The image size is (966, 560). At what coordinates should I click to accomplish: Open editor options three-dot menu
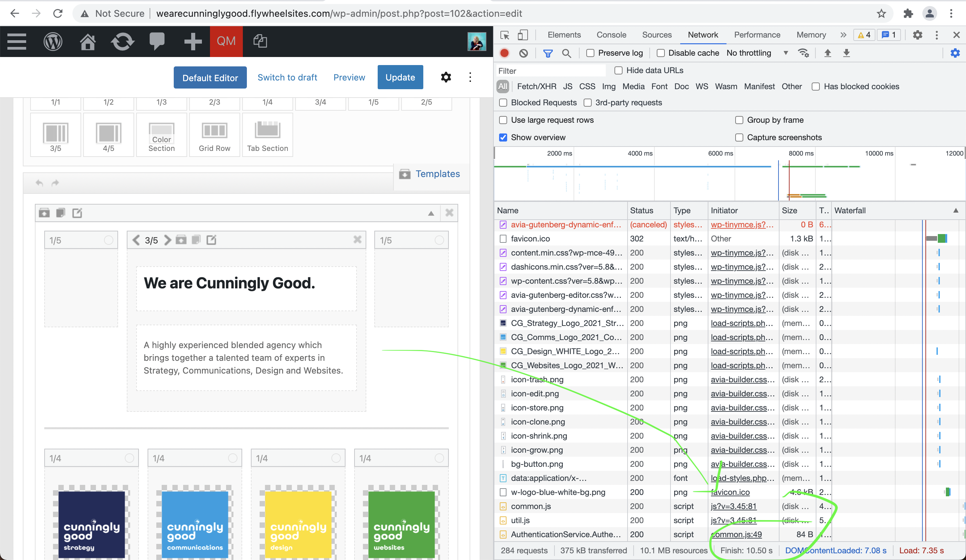(x=470, y=77)
